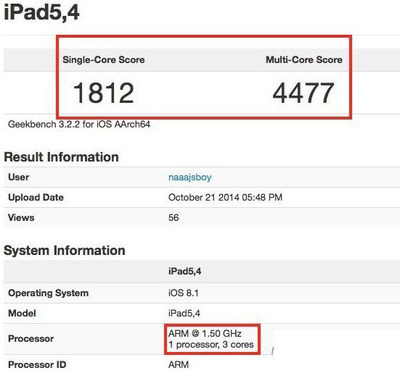This screenshot has width=400, height=373.
Task: Select the views count 56
Action: (x=174, y=218)
